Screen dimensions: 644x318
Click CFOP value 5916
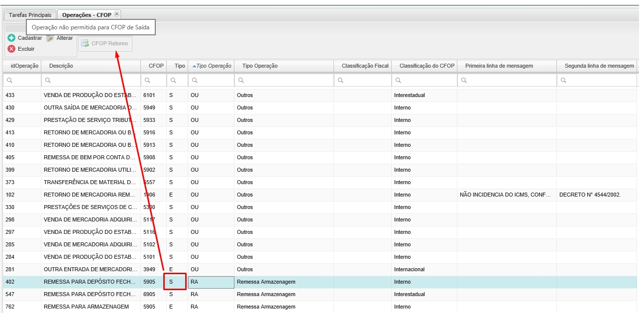149,132
